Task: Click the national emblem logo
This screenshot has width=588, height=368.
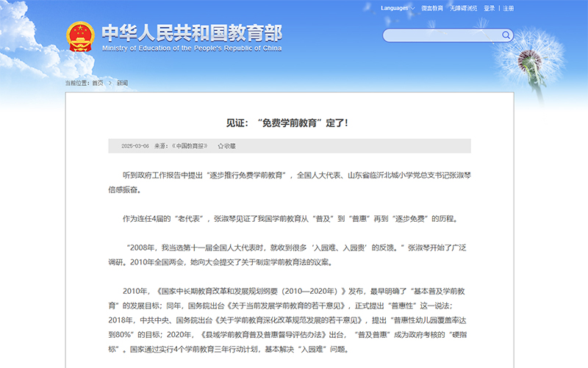Action: point(81,36)
